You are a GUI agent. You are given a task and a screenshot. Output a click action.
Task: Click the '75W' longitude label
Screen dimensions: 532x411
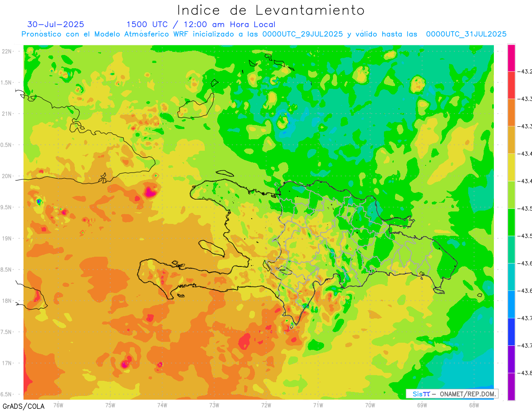click(x=110, y=405)
